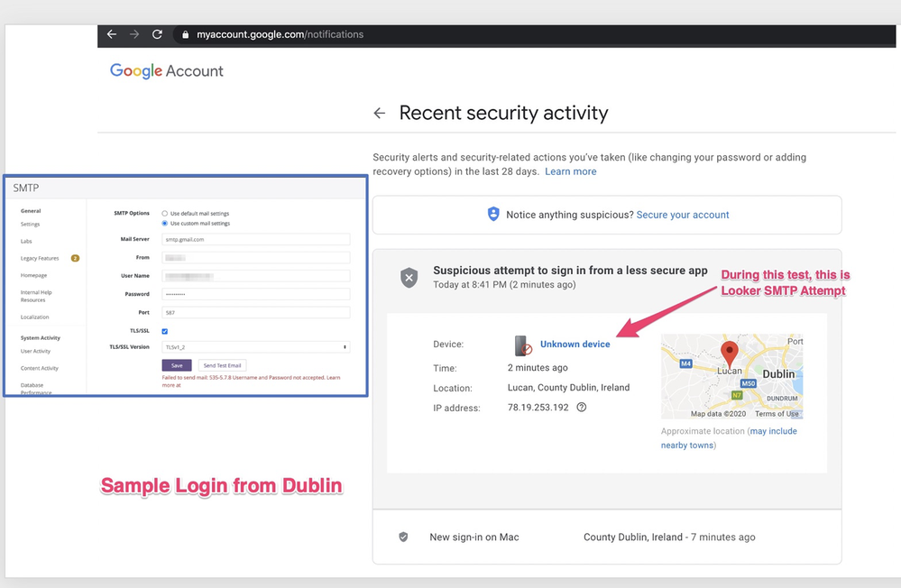Click the User Name input field
Screen dimensions: 901x588
tap(256, 277)
